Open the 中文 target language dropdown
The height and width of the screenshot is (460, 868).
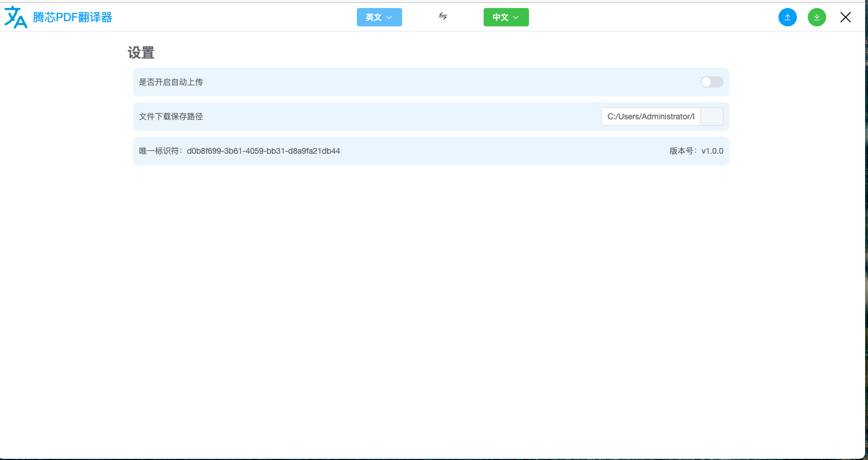(x=506, y=17)
